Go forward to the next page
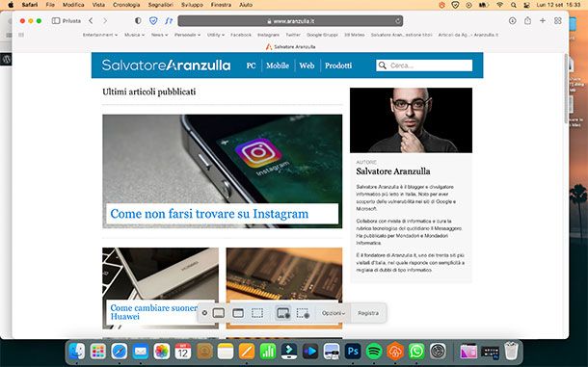 coord(105,21)
